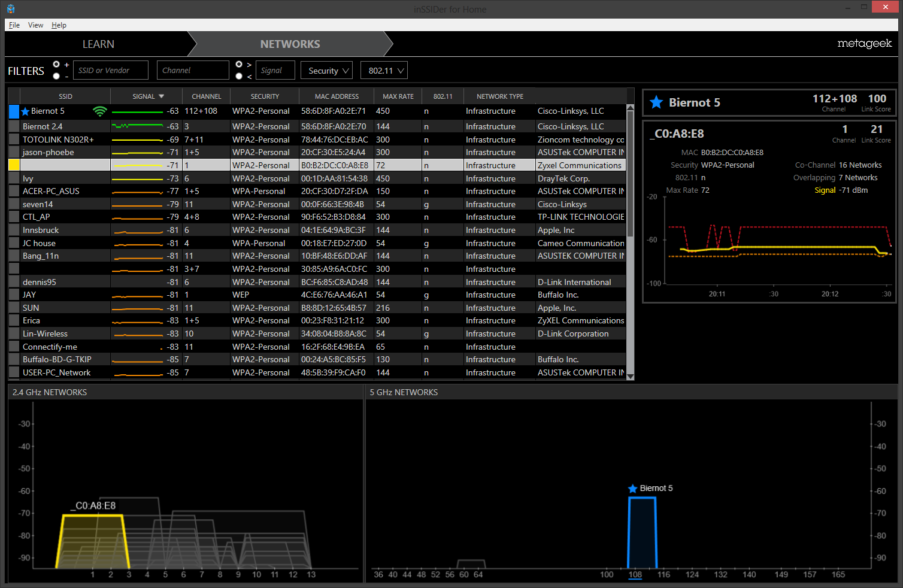Click the inSSIDer app icon in title bar
The height and width of the screenshot is (588, 903).
[x=11, y=9]
